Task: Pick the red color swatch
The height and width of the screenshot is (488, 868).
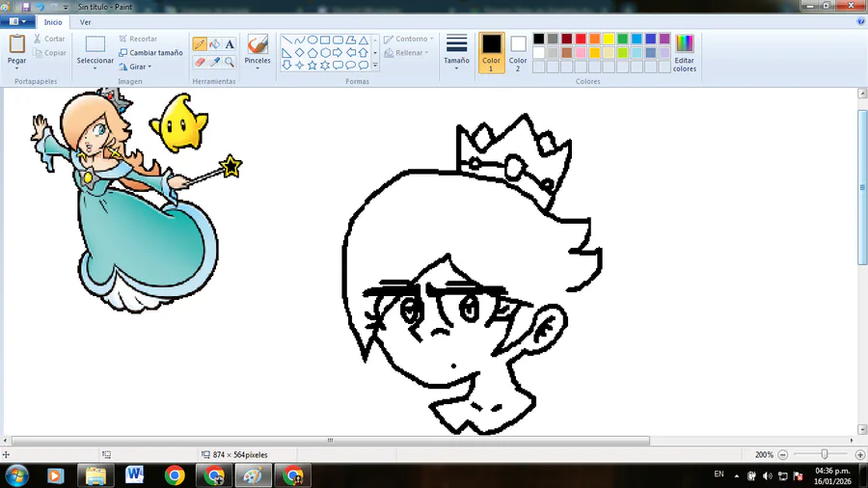Action: [x=581, y=39]
